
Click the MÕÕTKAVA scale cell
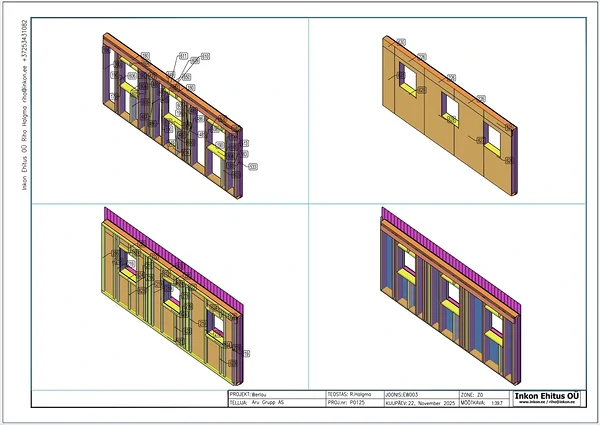pos(485,402)
